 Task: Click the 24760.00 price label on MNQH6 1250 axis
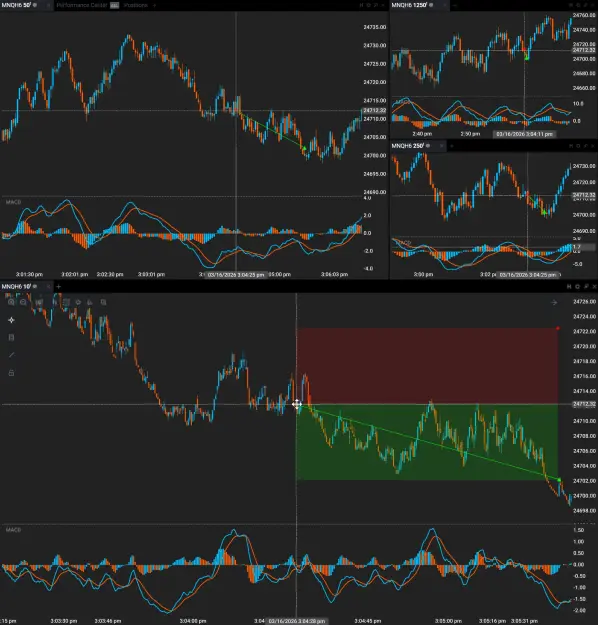[584, 15]
